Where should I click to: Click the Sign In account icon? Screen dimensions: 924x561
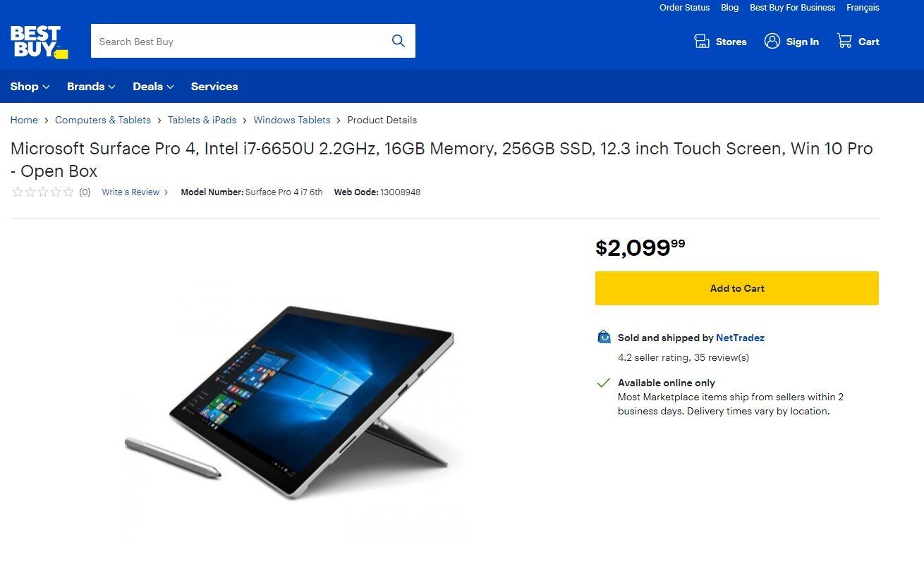(772, 41)
